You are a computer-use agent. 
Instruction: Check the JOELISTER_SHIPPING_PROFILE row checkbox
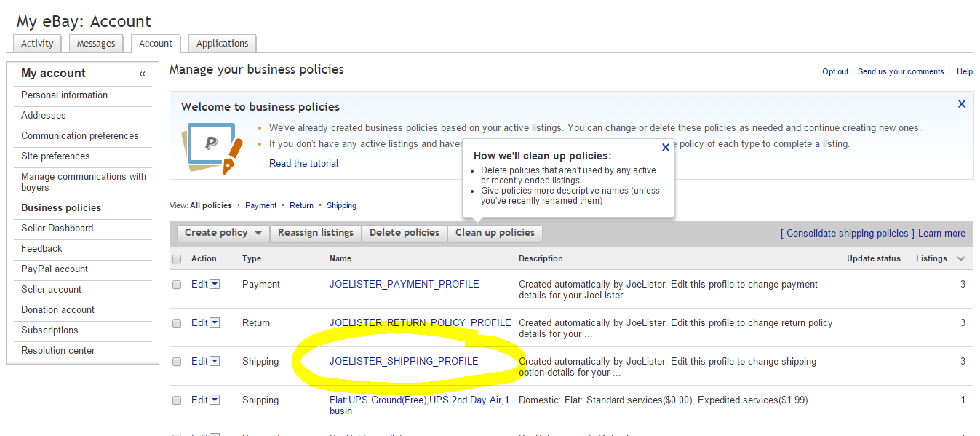coord(177,362)
